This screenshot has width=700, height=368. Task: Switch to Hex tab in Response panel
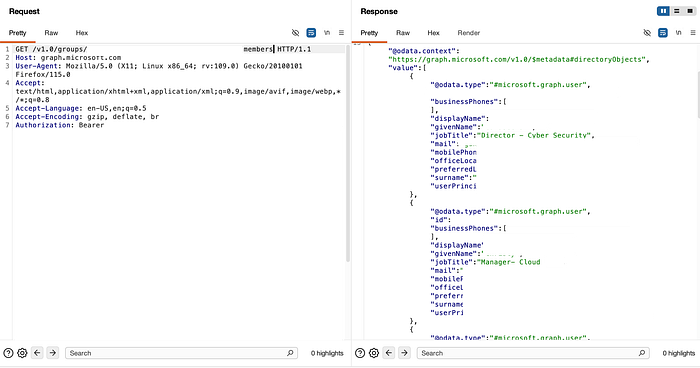433,33
